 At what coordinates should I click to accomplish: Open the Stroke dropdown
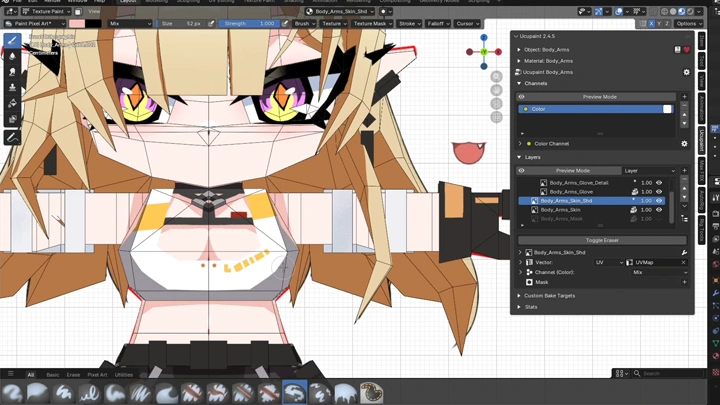[x=410, y=23]
